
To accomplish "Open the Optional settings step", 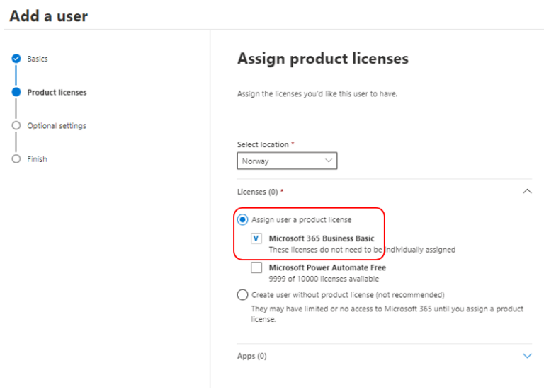I will pos(57,126).
